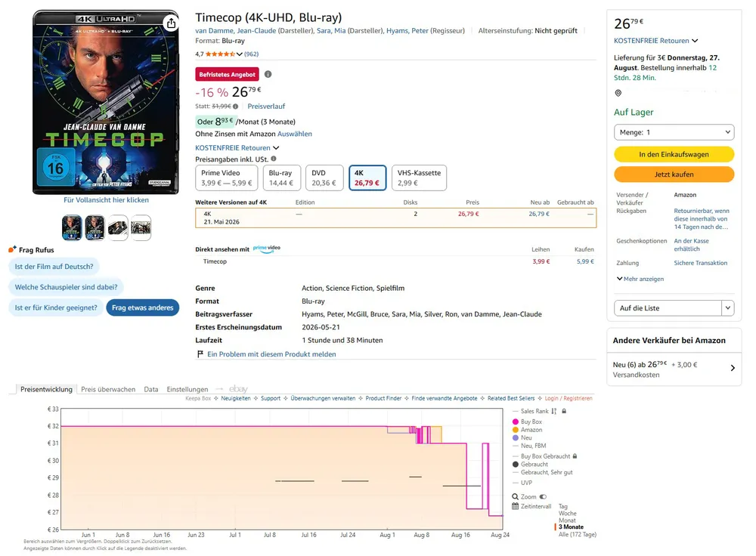The image size is (756, 556).
Task: Toggle the Keepa Zoom switch
Action: (543, 497)
